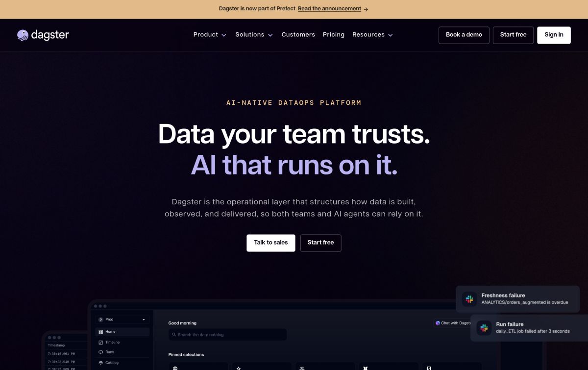Click the Timestamp column header
Viewport: 588px width, 370px height.
(56, 345)
